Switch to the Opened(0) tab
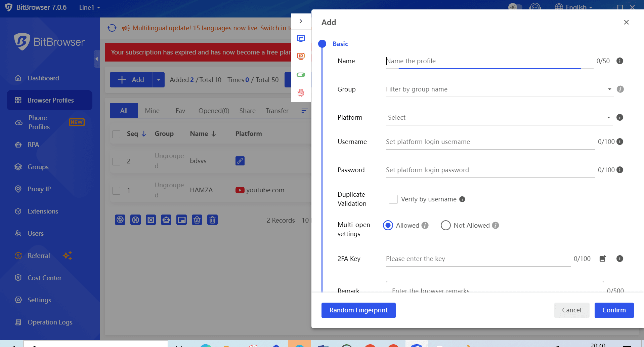The height and width of the screenshot is (347, 644). coord(214,111)
